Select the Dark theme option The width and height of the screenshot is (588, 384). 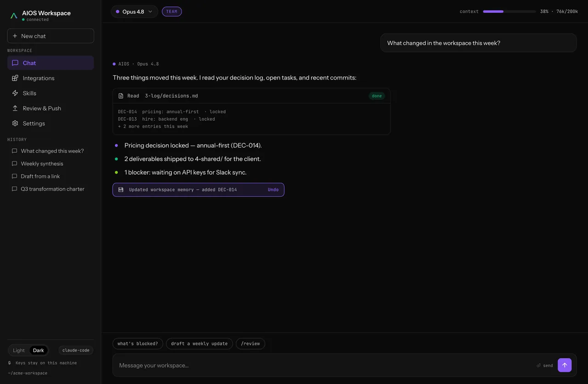pos(39,350)
